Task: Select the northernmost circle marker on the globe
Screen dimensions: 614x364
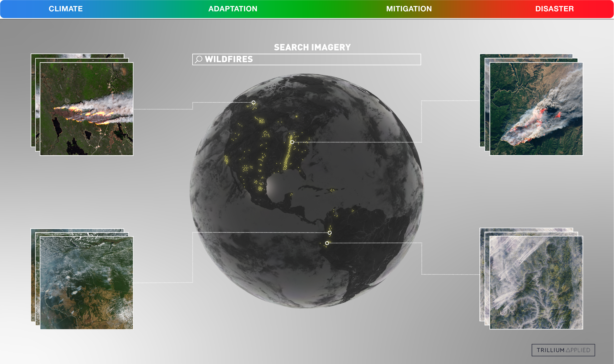Action: [x=253, y=102]
